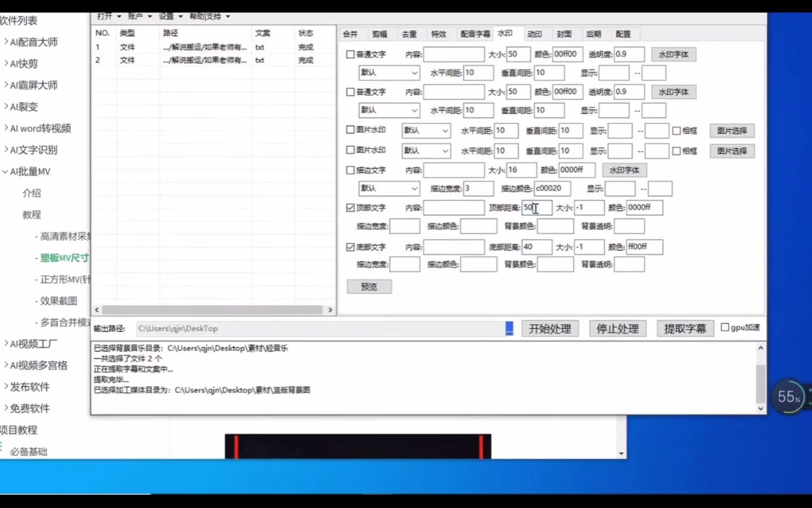
Task: Open the 打开 menu
Action: click(109, 16)
